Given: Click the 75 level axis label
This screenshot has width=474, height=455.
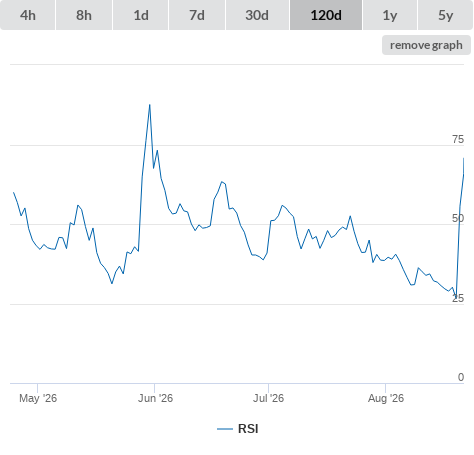Looking at the screenshot, I should pos(458,139).
